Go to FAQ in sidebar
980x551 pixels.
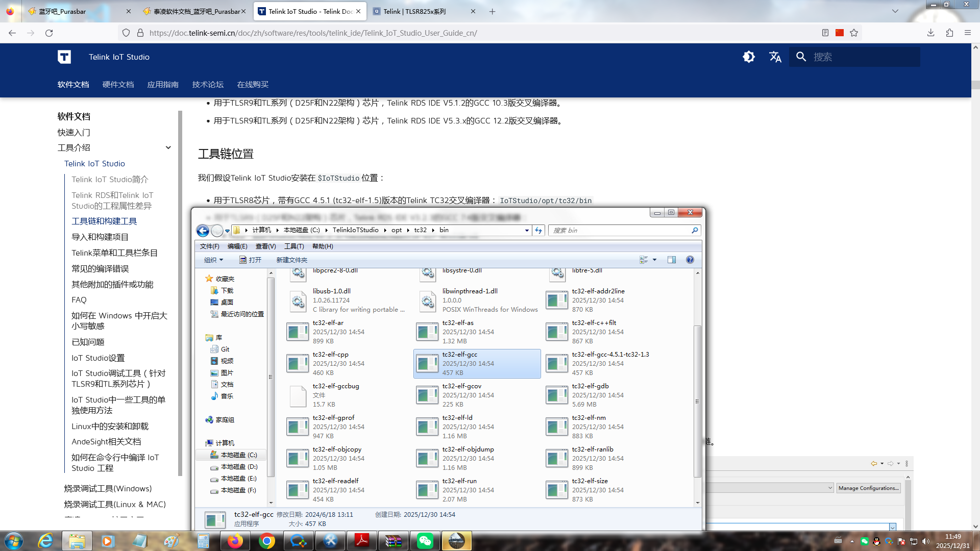point(79,300)
